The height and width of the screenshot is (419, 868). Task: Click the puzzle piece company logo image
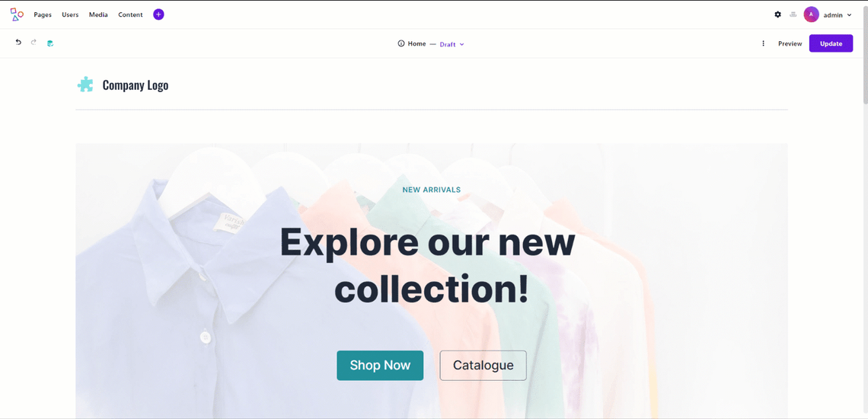(85, 85)
